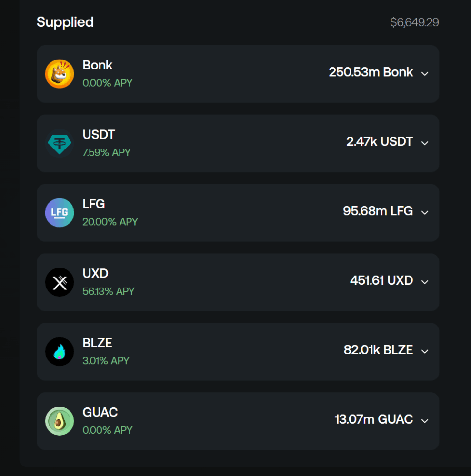Expand the GUAC supplied position chevron
Screen dimensions: 471x476
[x=425, y=421]
